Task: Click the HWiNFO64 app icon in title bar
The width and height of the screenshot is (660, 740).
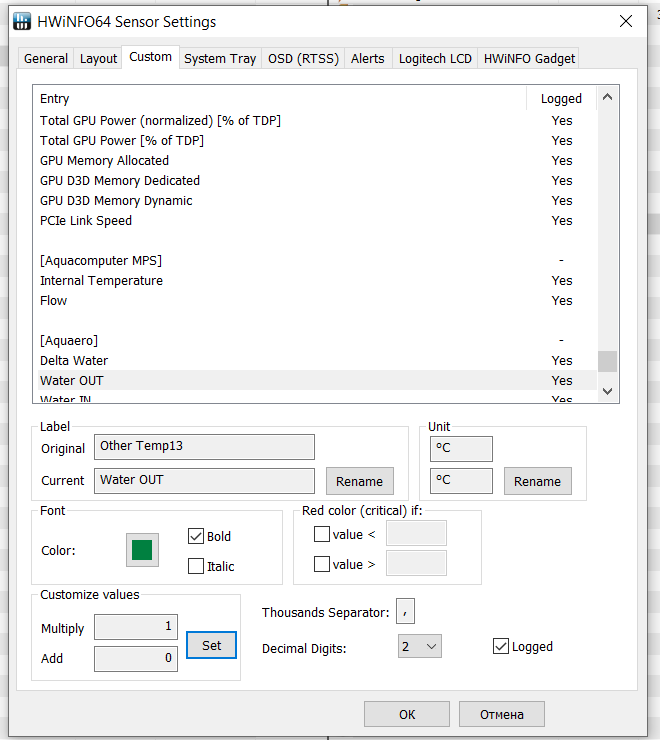Action: click(x=22, y=21)
